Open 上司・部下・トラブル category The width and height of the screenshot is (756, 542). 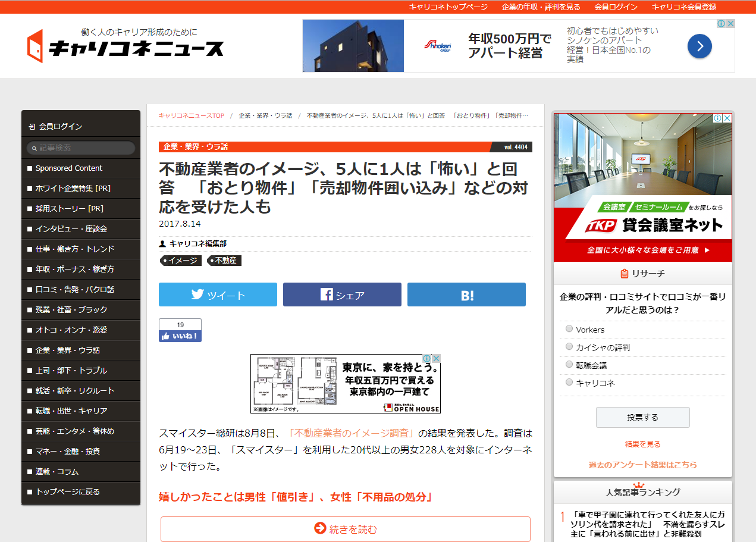click(81, 371)
